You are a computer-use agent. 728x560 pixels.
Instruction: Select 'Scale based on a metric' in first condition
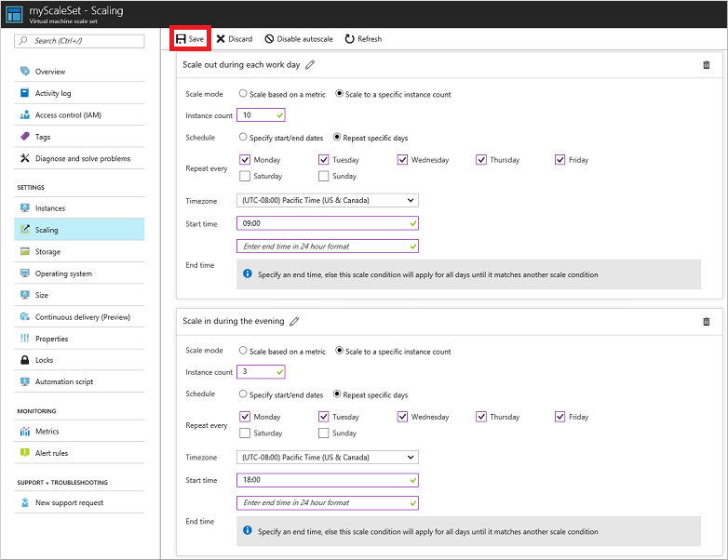pos(244,94)
